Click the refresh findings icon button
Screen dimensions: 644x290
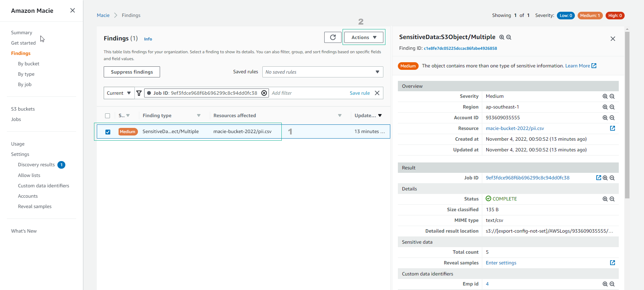tap(333, 37)
